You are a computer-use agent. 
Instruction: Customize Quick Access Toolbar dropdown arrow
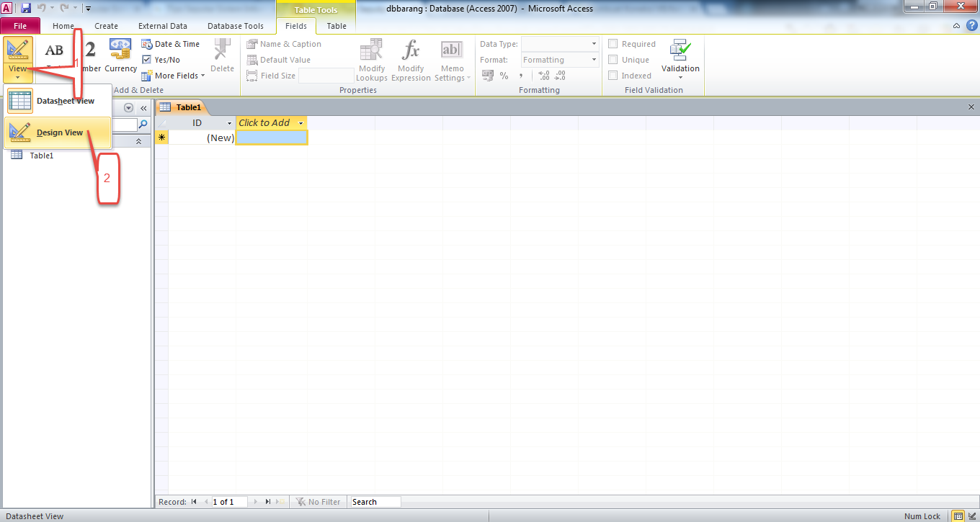(87, 9)
